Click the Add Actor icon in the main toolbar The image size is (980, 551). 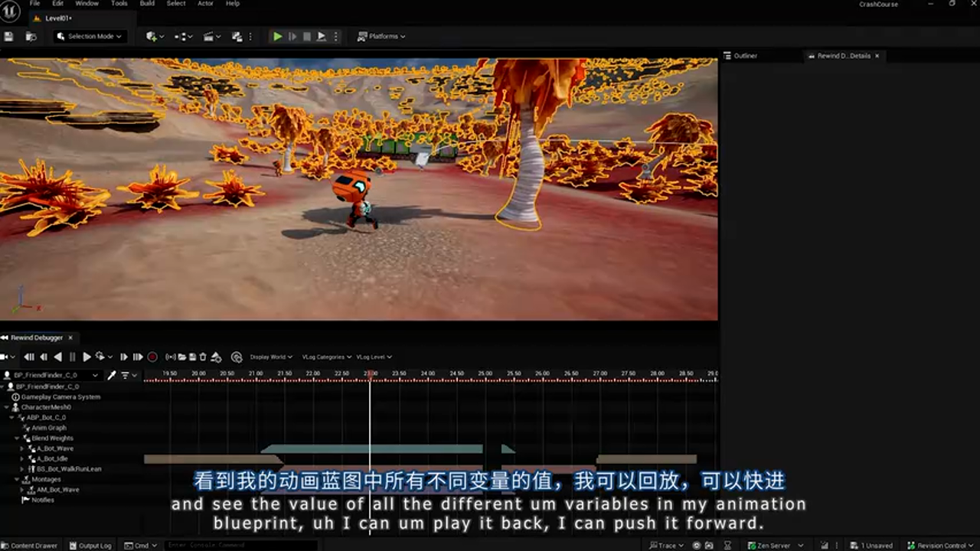tap(151, 36)
